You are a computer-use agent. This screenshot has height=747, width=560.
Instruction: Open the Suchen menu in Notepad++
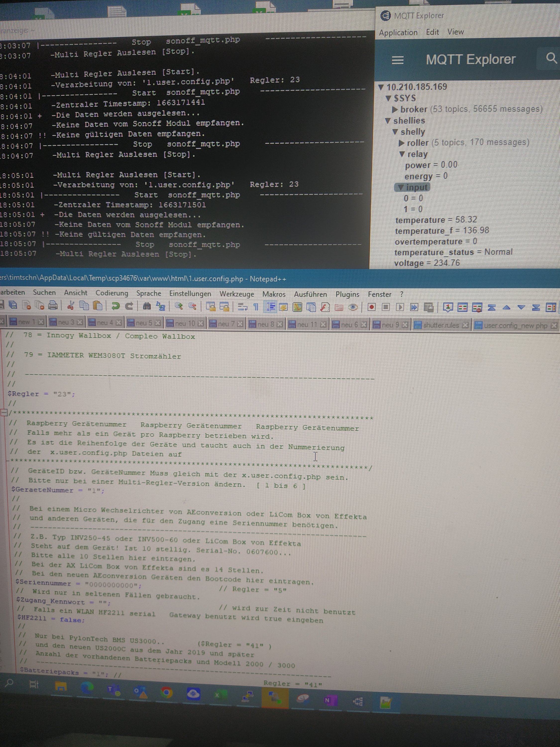44,293
